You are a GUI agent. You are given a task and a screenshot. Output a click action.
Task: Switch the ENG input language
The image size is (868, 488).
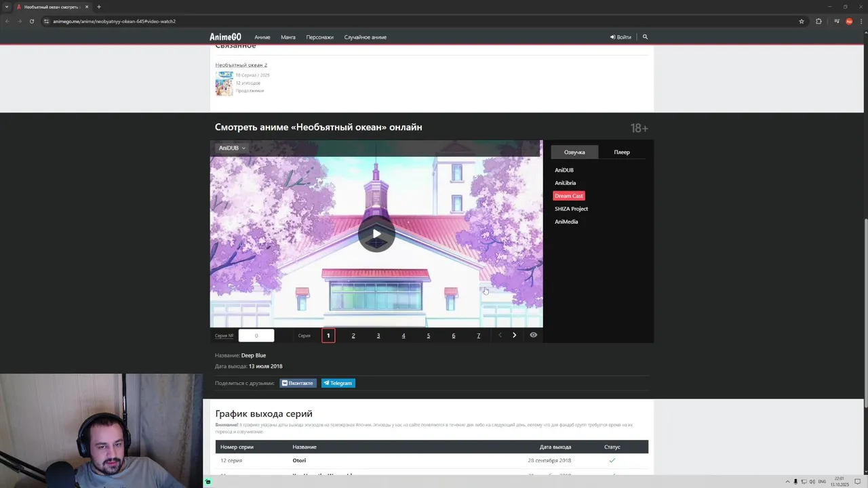[x=822, y=481]
